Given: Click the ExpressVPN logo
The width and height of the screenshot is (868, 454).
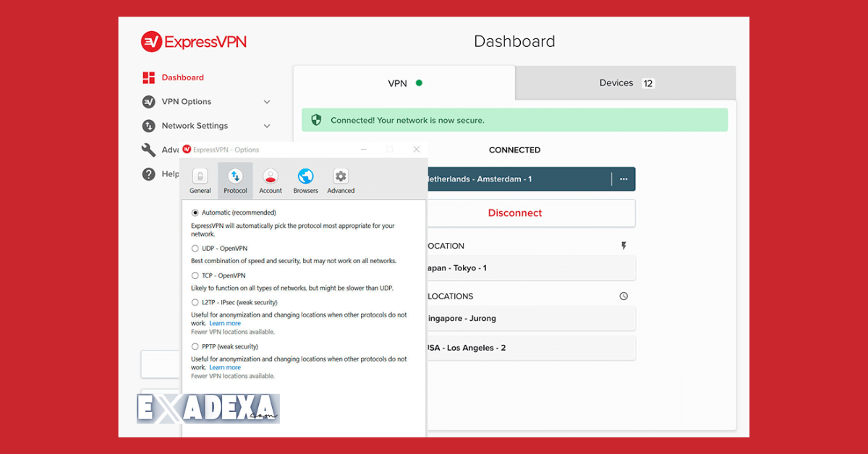Looking at the screenshot, I should (x=193, y=41).
